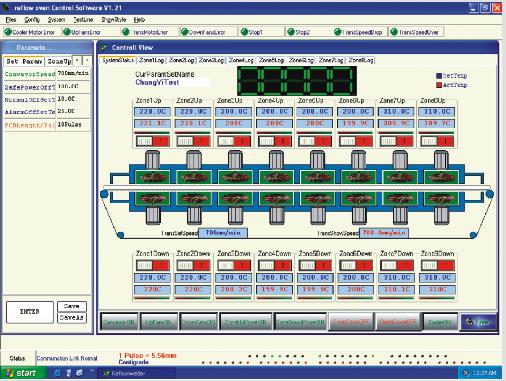Open the Files menu

pyautogui.click(x=11, y=20)
